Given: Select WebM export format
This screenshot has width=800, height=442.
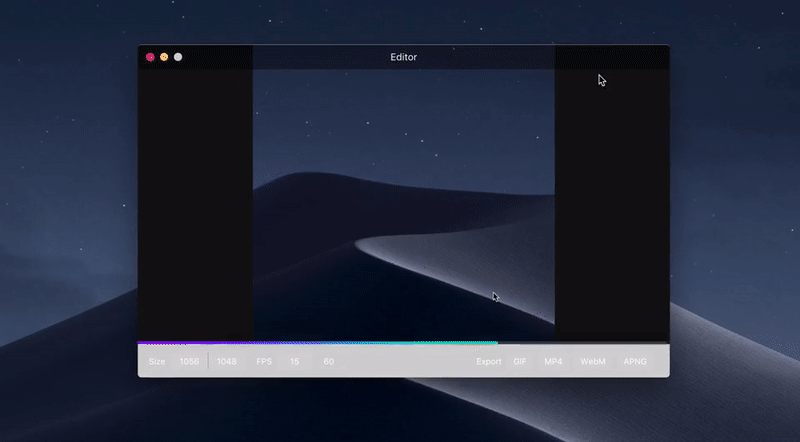Looking at the screenshot, I should coord(592,361).
